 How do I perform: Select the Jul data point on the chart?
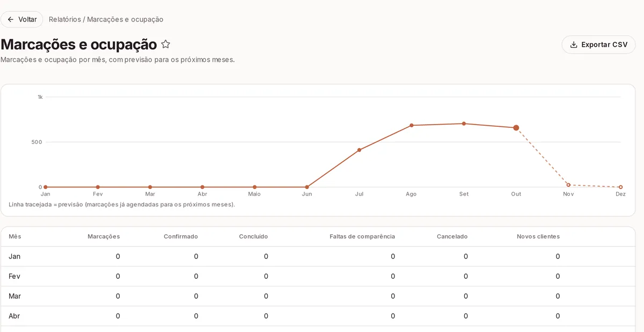coord(359,150)
